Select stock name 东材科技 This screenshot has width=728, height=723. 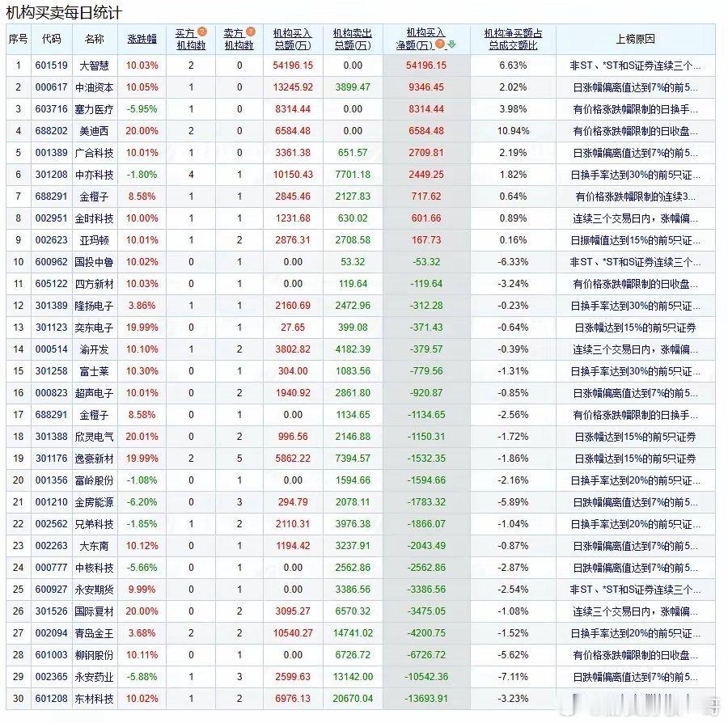click(x=95, y=698)
